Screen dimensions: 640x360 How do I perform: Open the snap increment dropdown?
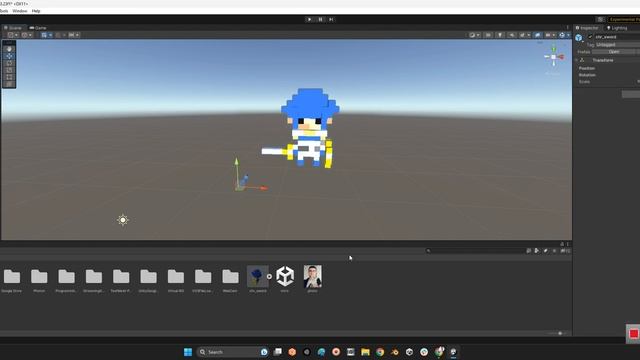coord(74,35)
